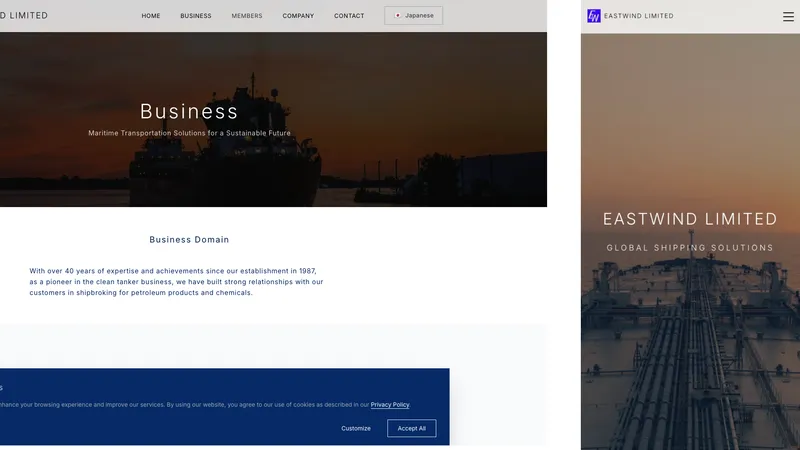
Task: Click 'GLOBAL SHIPPING SOLUTIONS' tagline
Action: (690, 248)
